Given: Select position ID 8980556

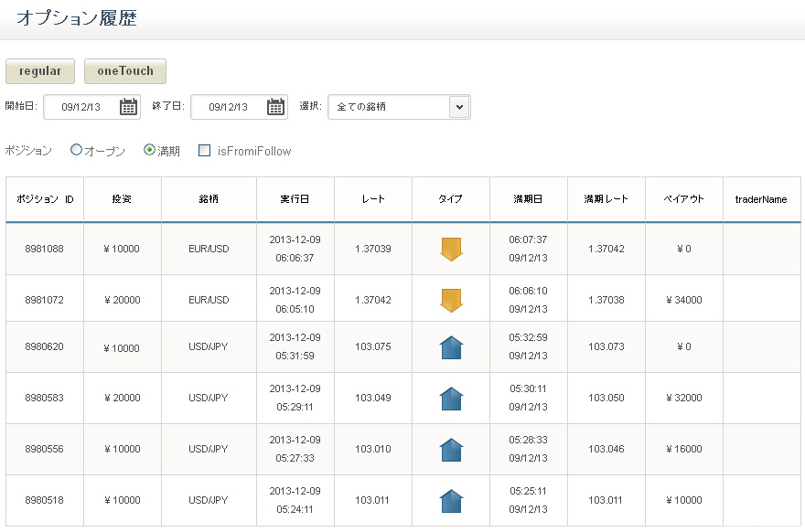Looking at the screenshot, I should 44,450.
